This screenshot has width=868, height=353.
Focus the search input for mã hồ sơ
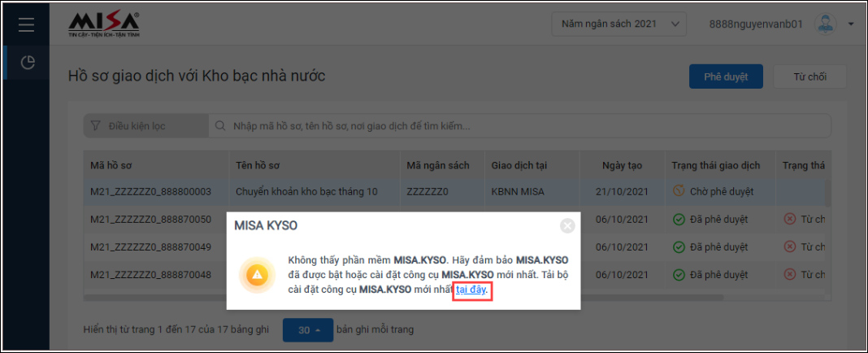[x=520, y=126]
